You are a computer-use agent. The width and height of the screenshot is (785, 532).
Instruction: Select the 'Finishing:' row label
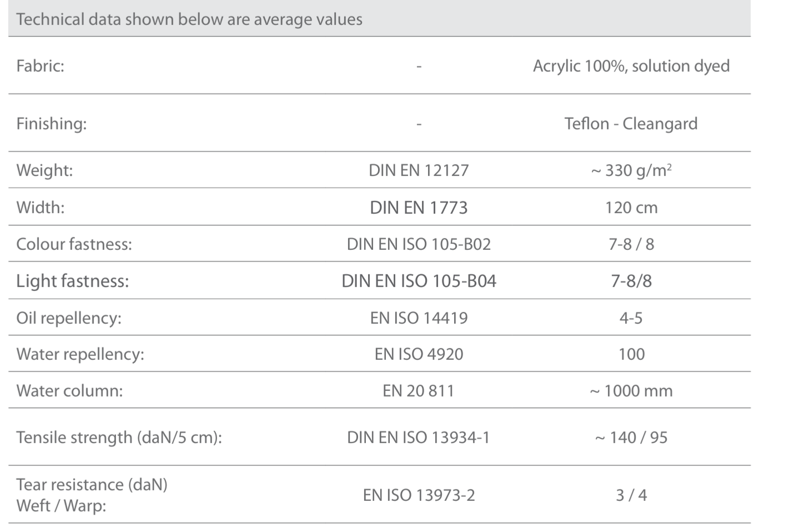pos(52,123)
